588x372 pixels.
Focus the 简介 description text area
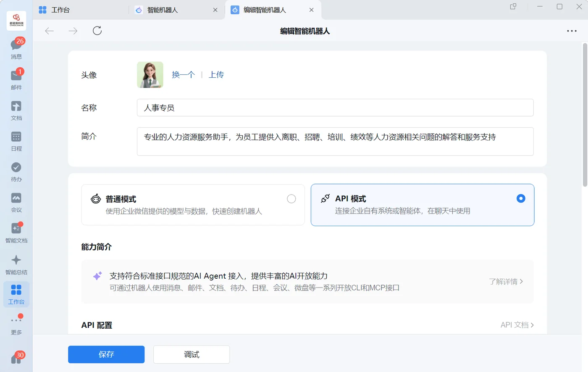tap(335, 142)
